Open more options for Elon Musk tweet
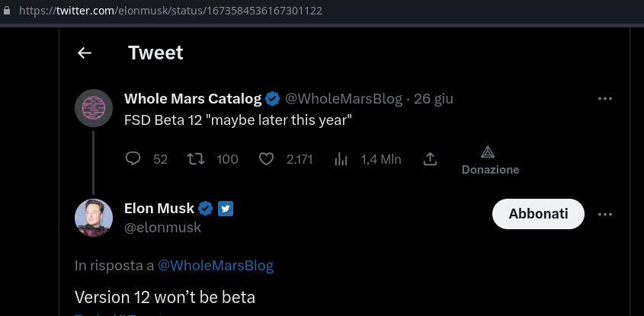 coord(605,214)
